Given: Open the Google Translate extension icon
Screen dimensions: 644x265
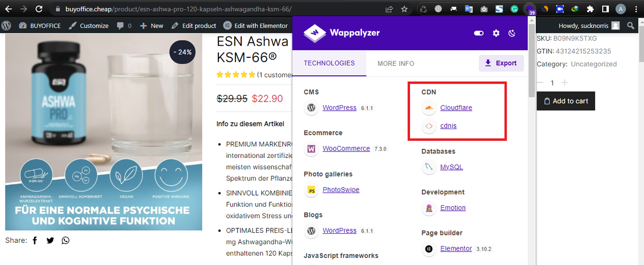Looking at the screenshot, I should pos(469,9).
